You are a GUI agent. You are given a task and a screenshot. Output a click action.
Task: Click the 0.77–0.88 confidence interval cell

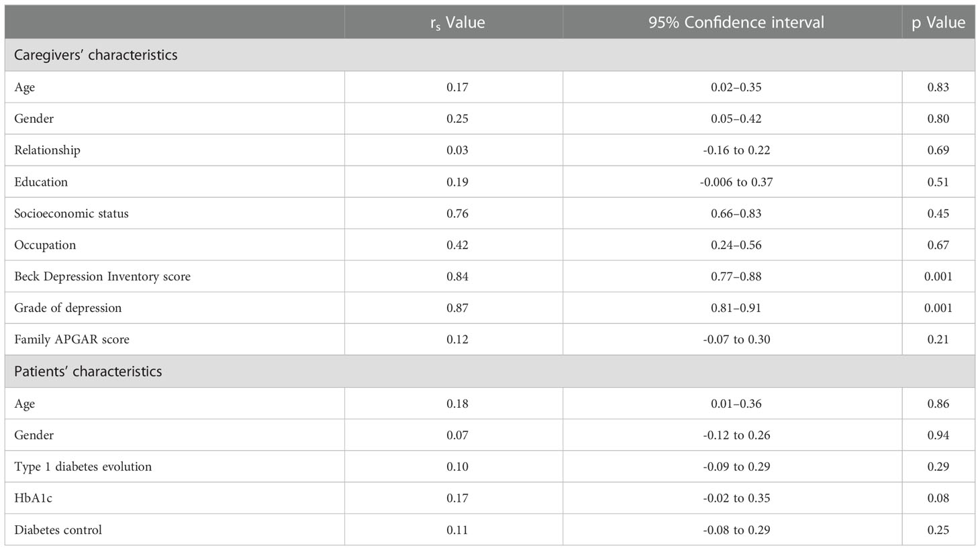pyautogui.click(x=736, y=276)
